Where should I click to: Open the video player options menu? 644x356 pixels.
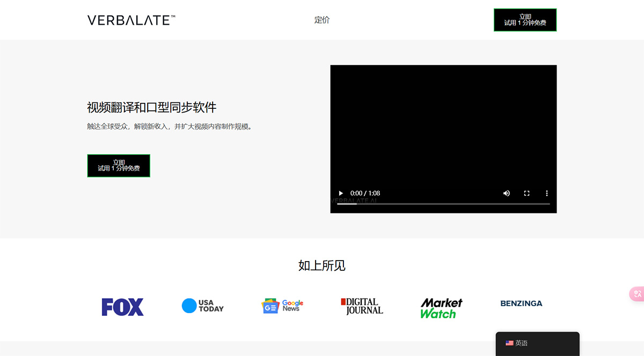[546, 193]
